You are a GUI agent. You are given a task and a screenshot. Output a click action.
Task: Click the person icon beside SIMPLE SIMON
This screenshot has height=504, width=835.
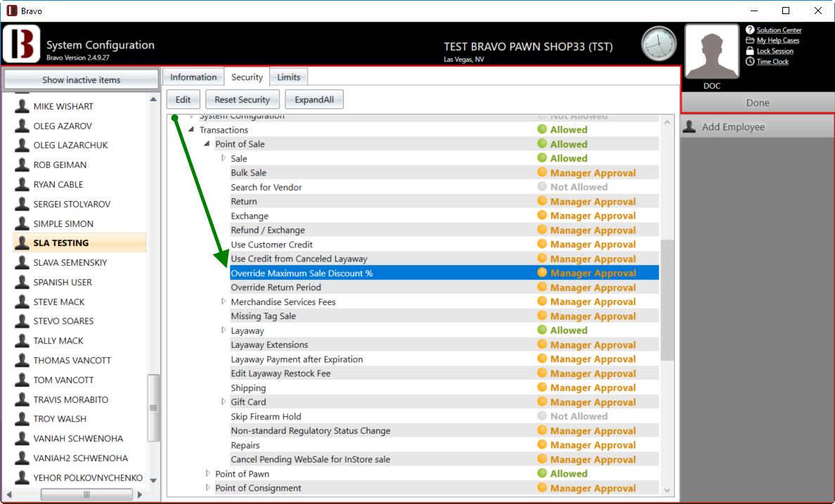coord(22,224)
